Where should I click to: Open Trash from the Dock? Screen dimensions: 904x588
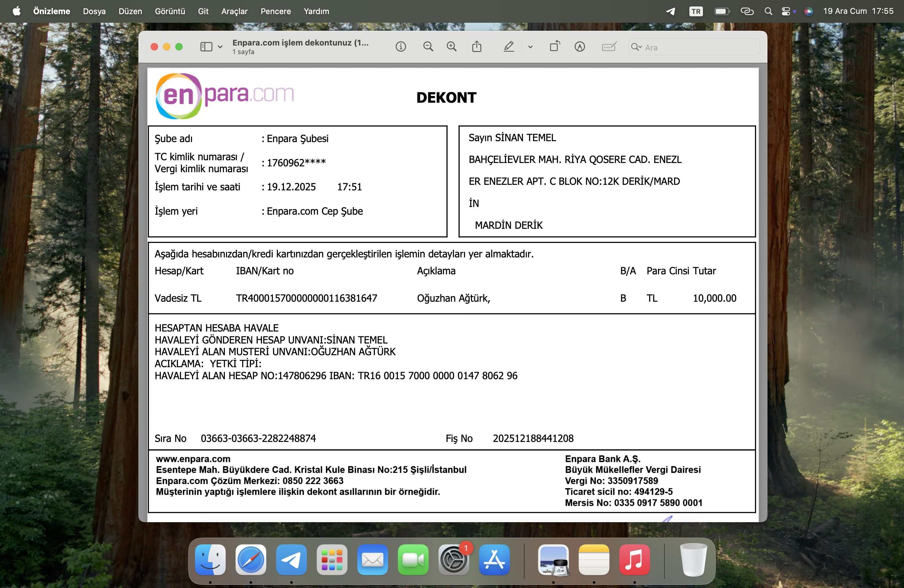click(x=694, y=559)
